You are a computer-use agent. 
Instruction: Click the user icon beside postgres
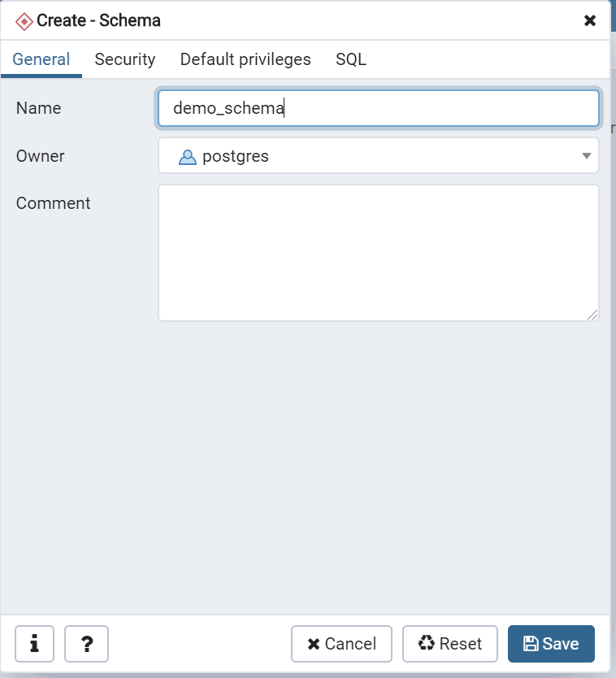pyautogui.click(x=188, y=157)
